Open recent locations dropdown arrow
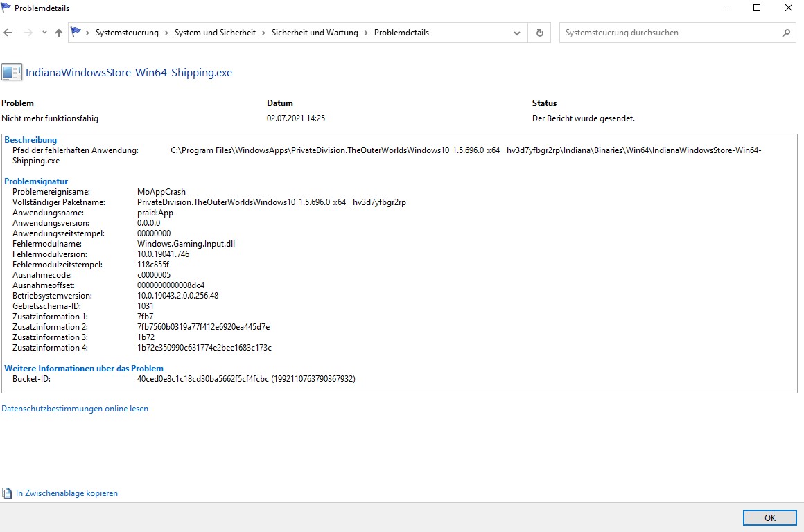The width and height of the screenshot is (804, 532). click(x=44, y=33)
